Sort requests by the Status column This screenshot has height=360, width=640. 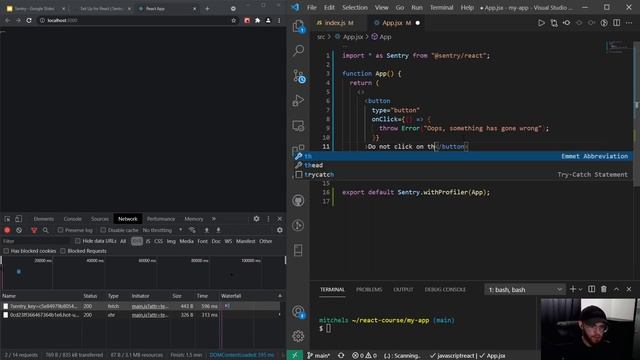click(x=91, y=296)
